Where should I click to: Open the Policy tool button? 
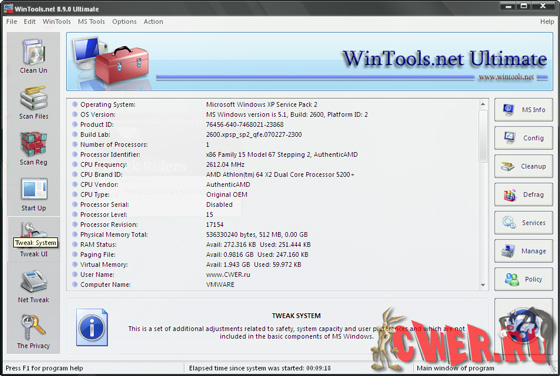click(524, 279)
